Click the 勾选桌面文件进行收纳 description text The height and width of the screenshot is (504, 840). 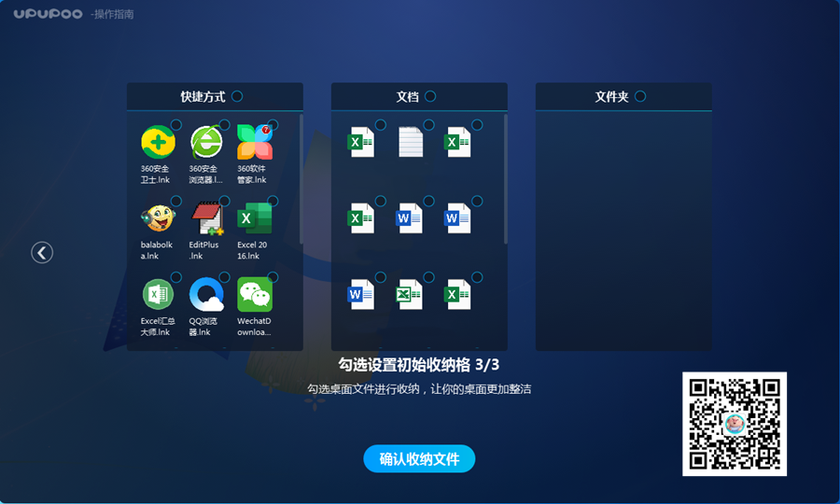coord(419,389)
